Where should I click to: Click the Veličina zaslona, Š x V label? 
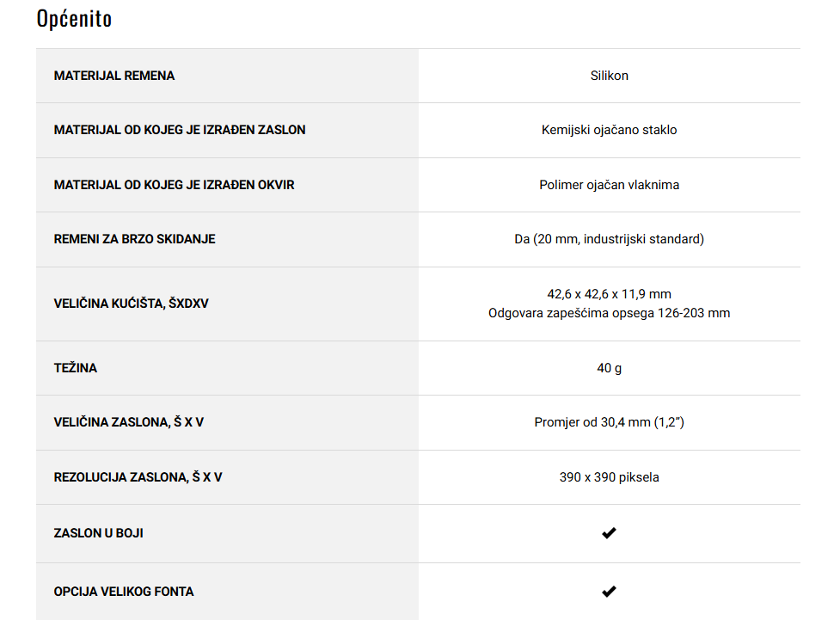(129, 422)
